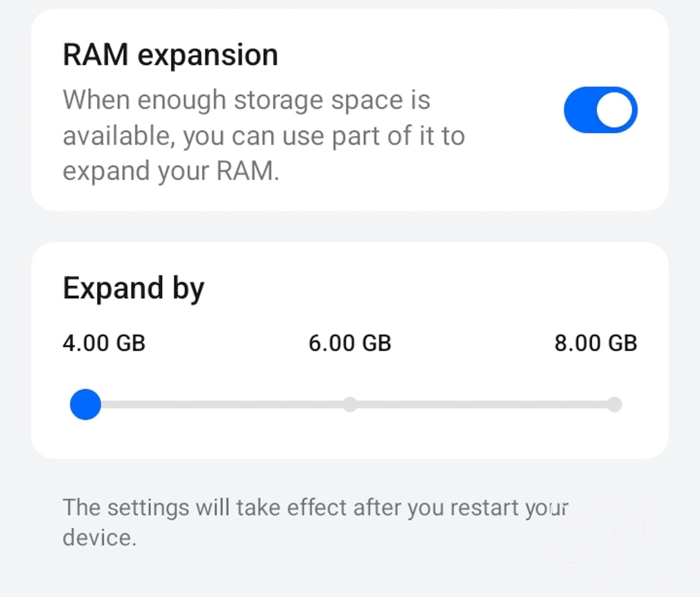Choose the 8.00 GB label
This screenshot has height=597, width=700.
pyautogui.click(x=596, y=343)
